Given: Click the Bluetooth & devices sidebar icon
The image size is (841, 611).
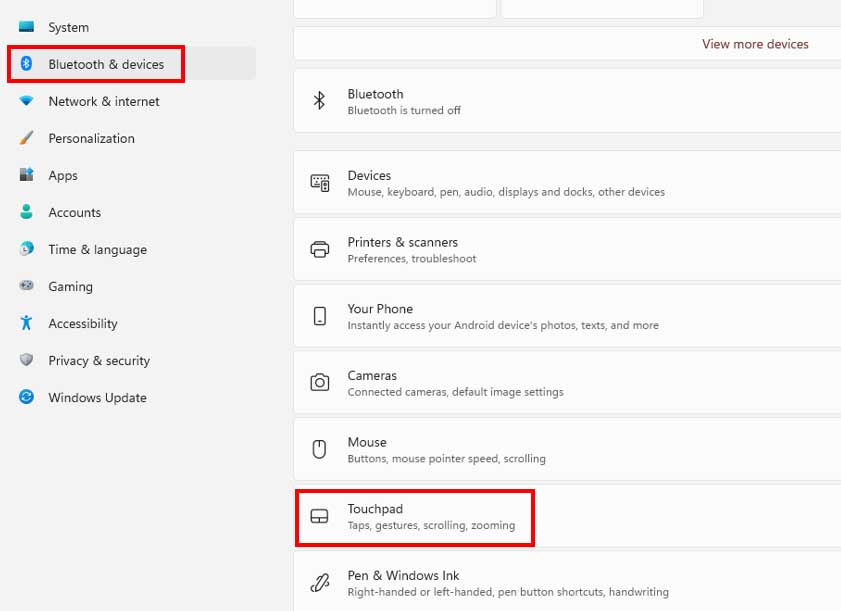Looking at the screenshot, I should [26, 64].
